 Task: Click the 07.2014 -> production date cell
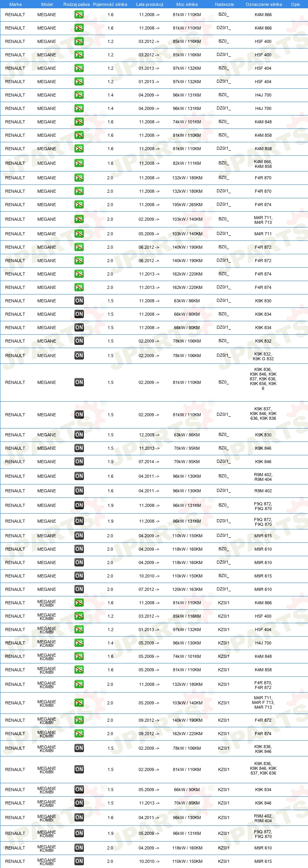pyautogui.click(x=149, y=462)
